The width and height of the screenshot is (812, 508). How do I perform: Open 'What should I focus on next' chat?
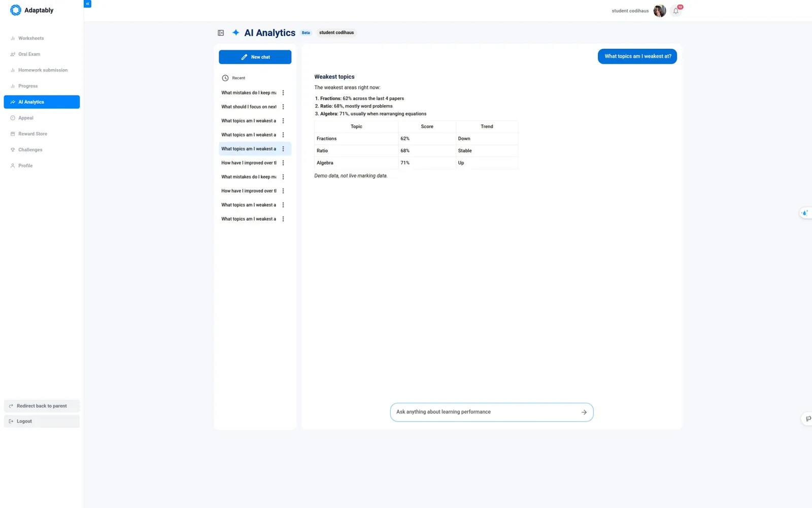(249, 107)
